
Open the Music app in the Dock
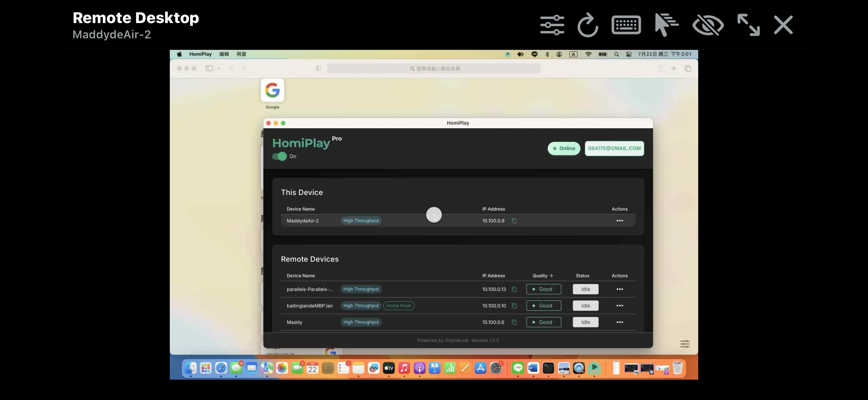tap(404, 368)
